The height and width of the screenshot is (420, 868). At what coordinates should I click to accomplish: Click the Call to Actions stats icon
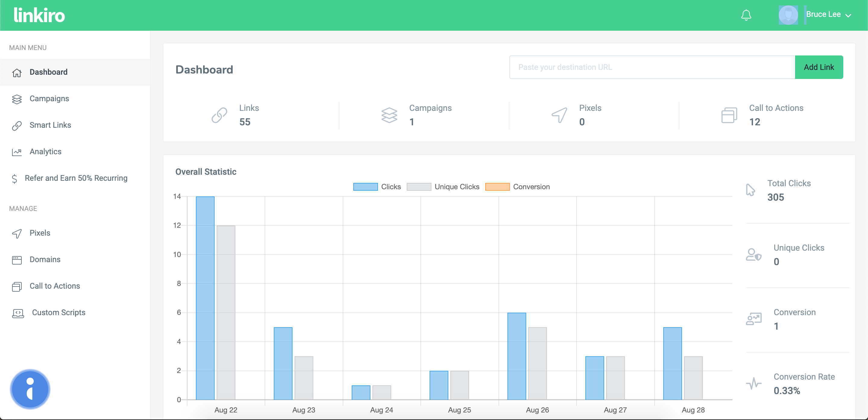tap(729, 115)
